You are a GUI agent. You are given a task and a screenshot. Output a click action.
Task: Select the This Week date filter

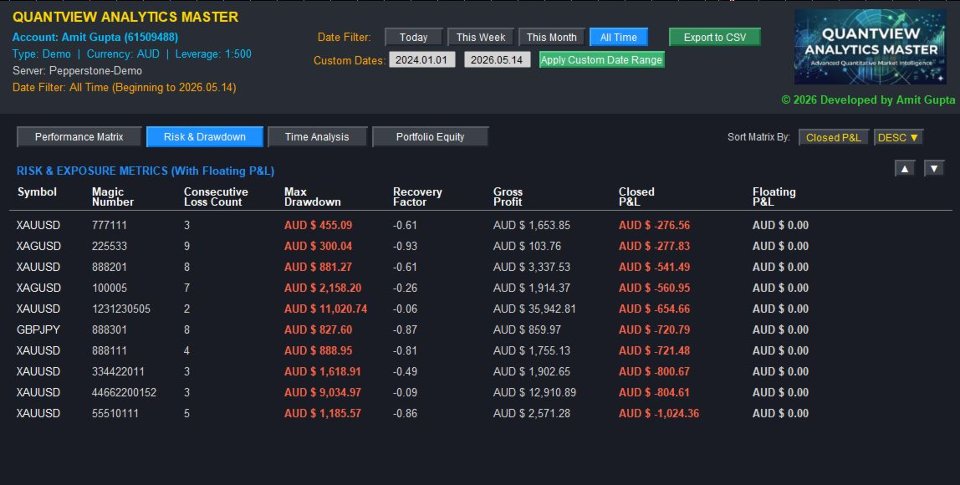481,37
